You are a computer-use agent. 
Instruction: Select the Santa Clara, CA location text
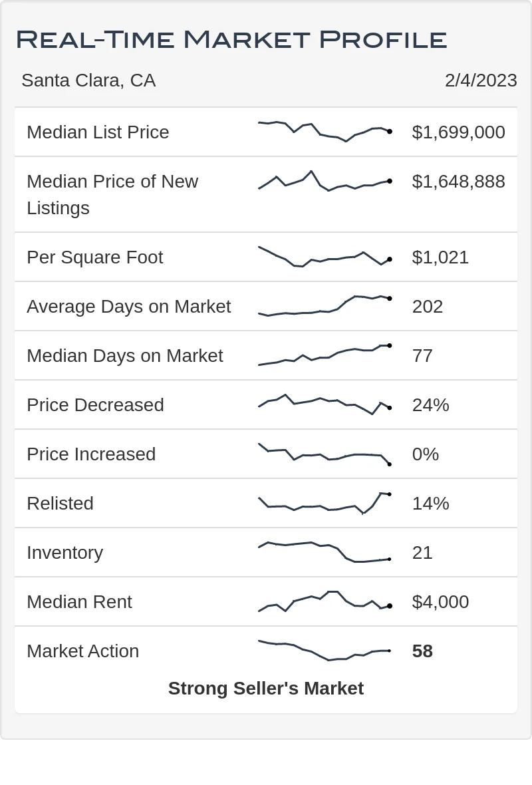(x=88, y=80)
